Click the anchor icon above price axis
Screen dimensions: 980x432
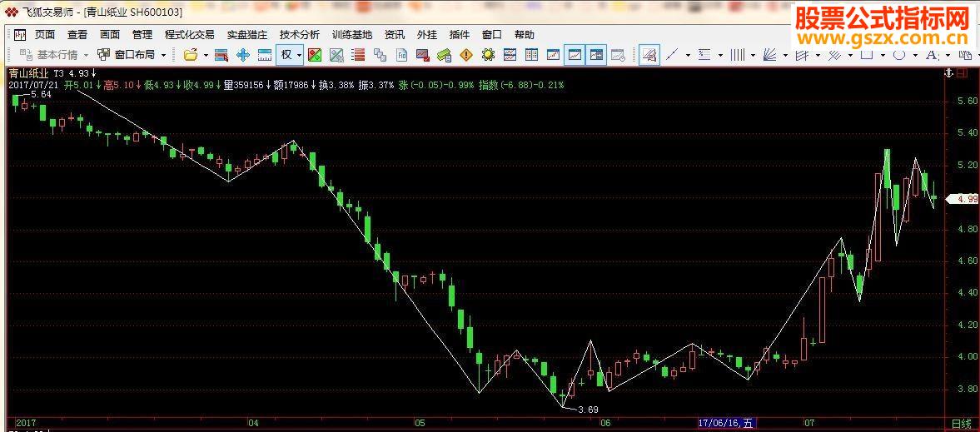tap(948, 73)
